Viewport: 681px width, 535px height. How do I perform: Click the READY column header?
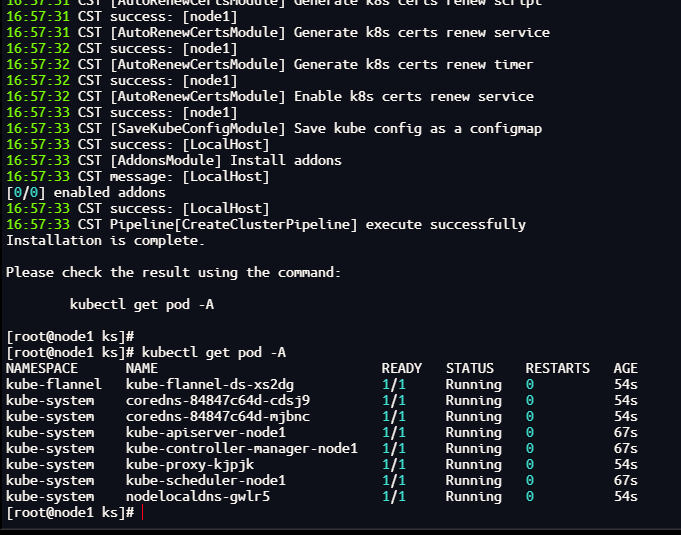402,368
